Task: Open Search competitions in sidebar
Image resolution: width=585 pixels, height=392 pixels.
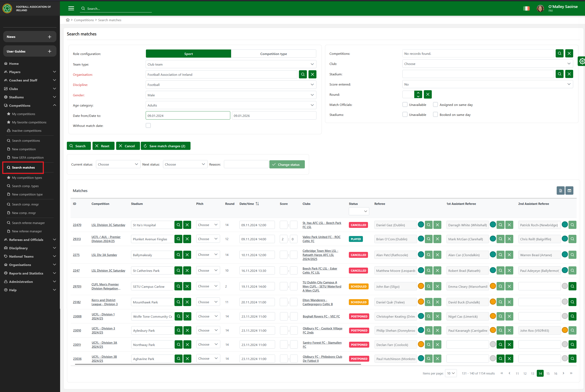Action: coord(26,141)
